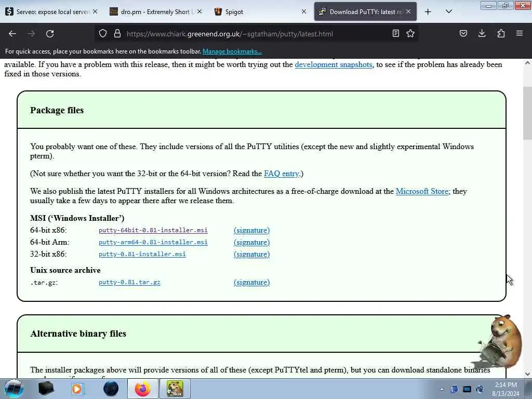
Task: Launch the media player taskbar icon
Action: click(x=77, y=389)
